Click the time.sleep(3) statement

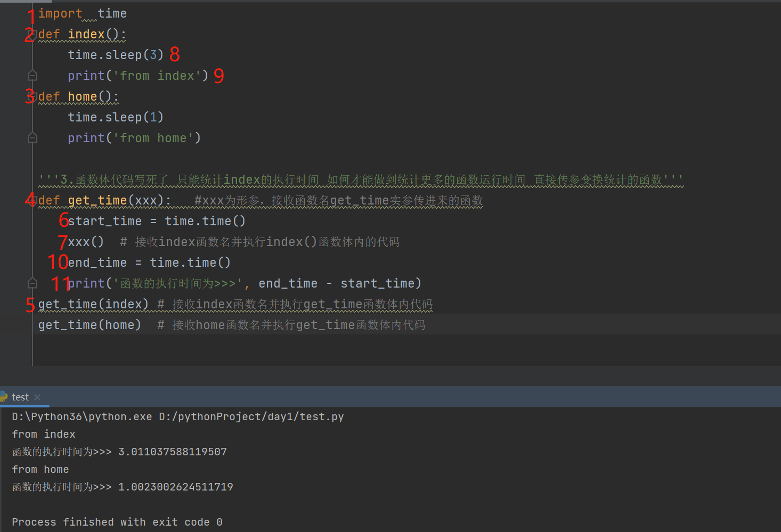click(x=116, y=55)
